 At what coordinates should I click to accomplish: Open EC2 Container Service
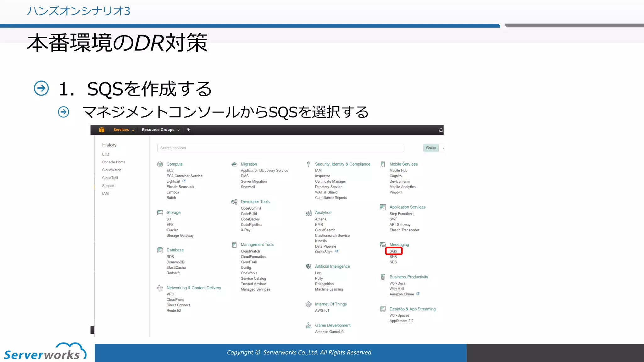coord(184,176)
